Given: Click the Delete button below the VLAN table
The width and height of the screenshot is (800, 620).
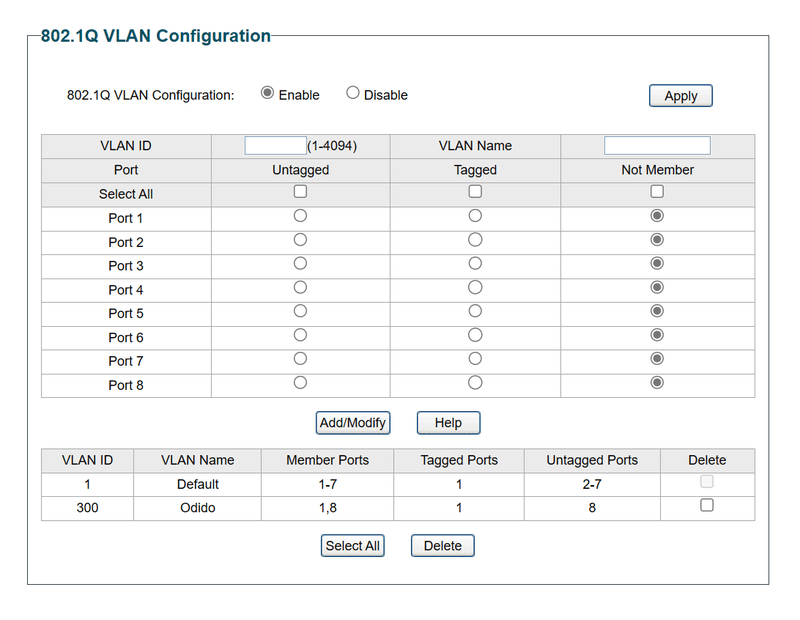Looking at the screenshot, I should coord(442,546).
